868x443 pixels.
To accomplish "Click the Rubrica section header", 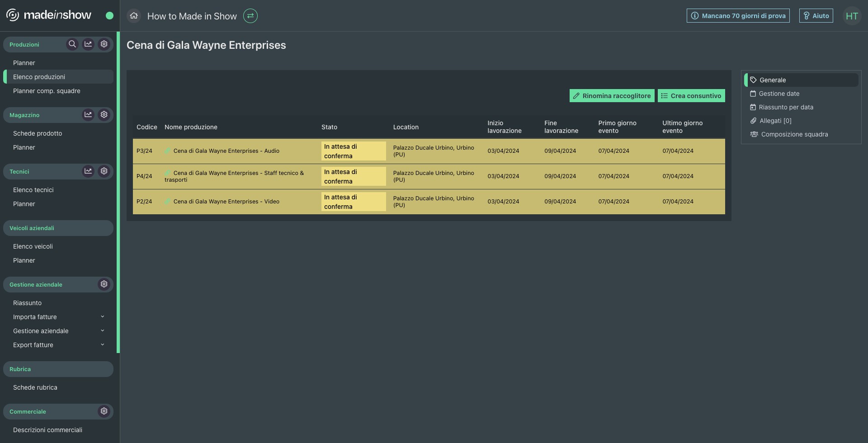I will (58, 369).
